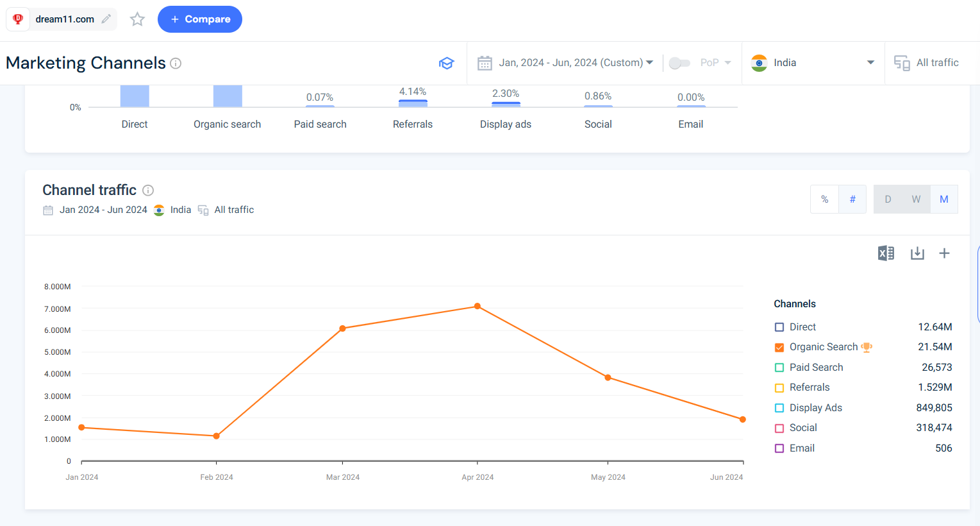Download the chart as an image
The width and height of the screenshot is (980, 526).
(x=917, y=253)
